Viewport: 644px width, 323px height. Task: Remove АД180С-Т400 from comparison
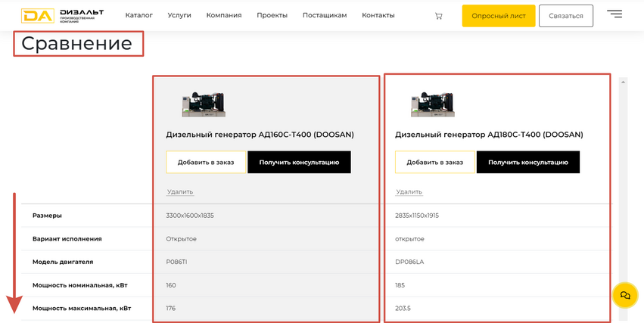tap(409, 191)
